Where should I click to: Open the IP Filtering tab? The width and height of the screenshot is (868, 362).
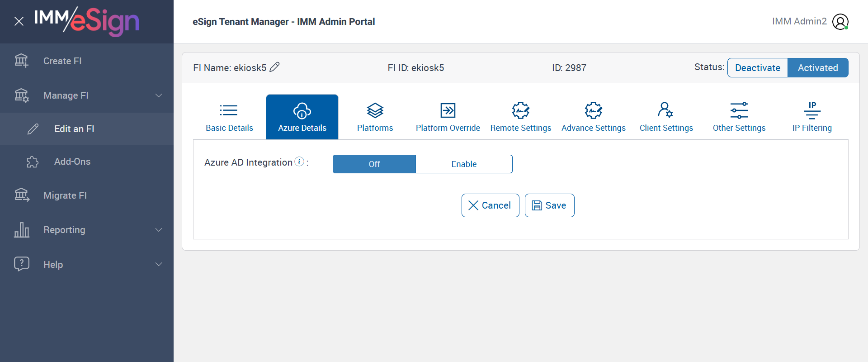click(812, 117)
